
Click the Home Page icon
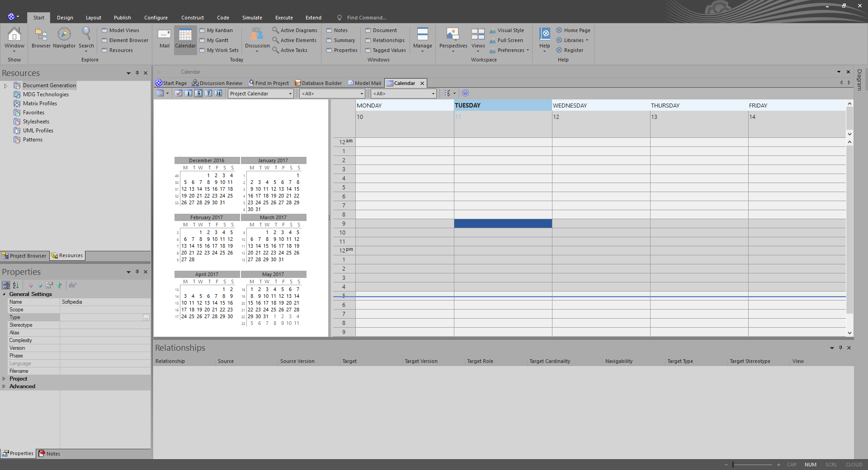[x=559, y=30]
